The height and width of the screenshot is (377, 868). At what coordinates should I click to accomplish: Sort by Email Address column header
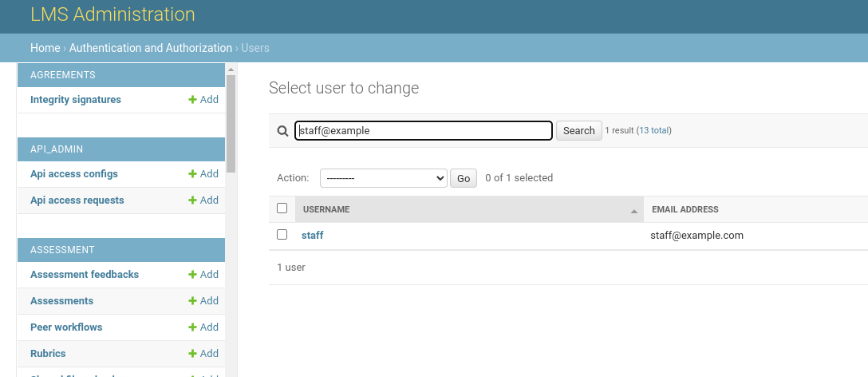coord(685,209)
